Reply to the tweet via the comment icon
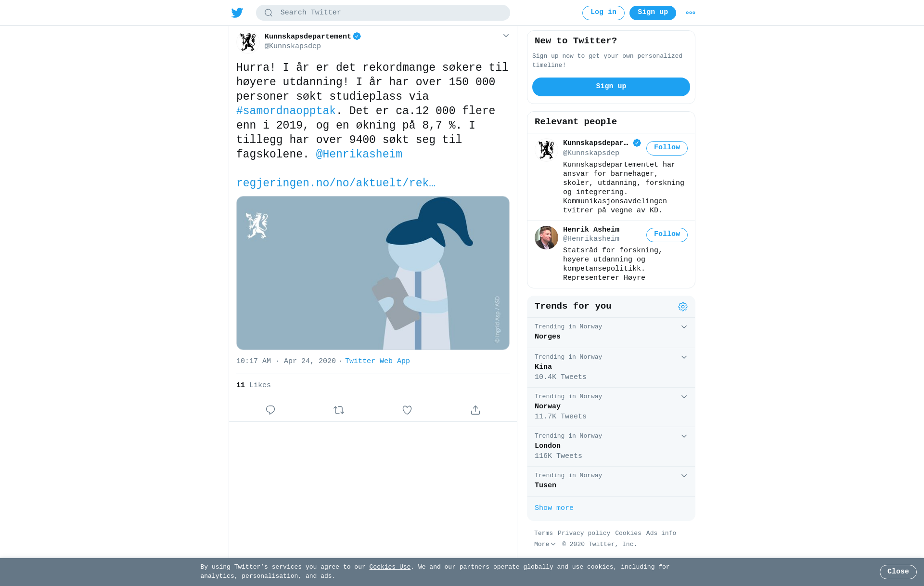This screenshot has height=586, width=924. [x=270, y=410]
